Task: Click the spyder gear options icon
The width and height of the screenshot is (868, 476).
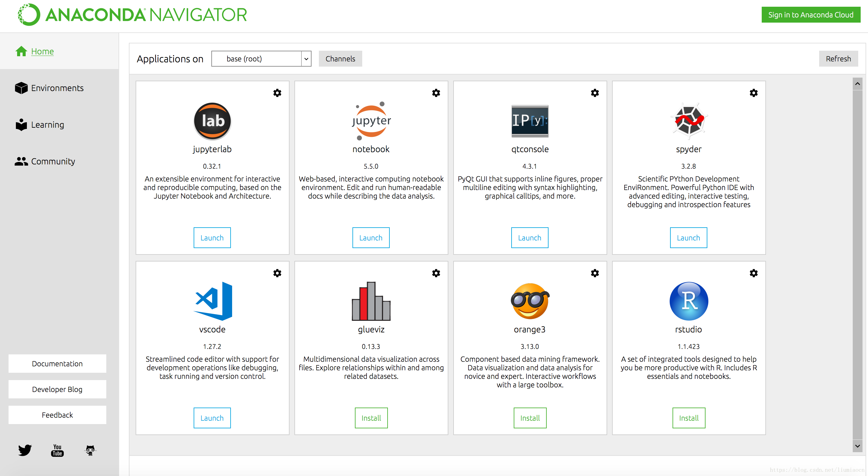Action: (x=753, y=93)
